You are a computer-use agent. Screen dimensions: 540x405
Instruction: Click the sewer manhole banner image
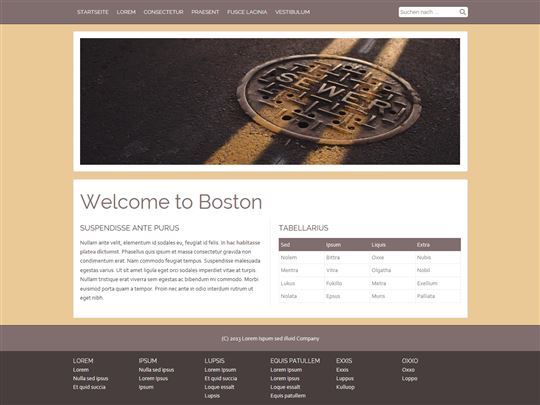click(x=270, y=101)
